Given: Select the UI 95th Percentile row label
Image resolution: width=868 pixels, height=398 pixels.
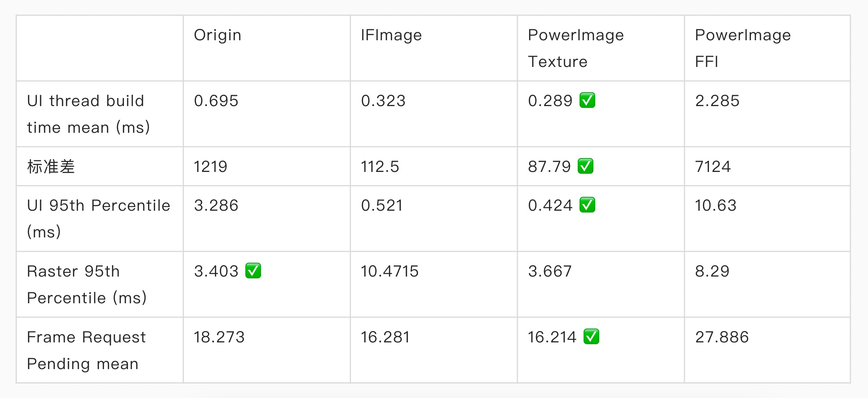Looking at the screenshot, I should pos(98,218).
